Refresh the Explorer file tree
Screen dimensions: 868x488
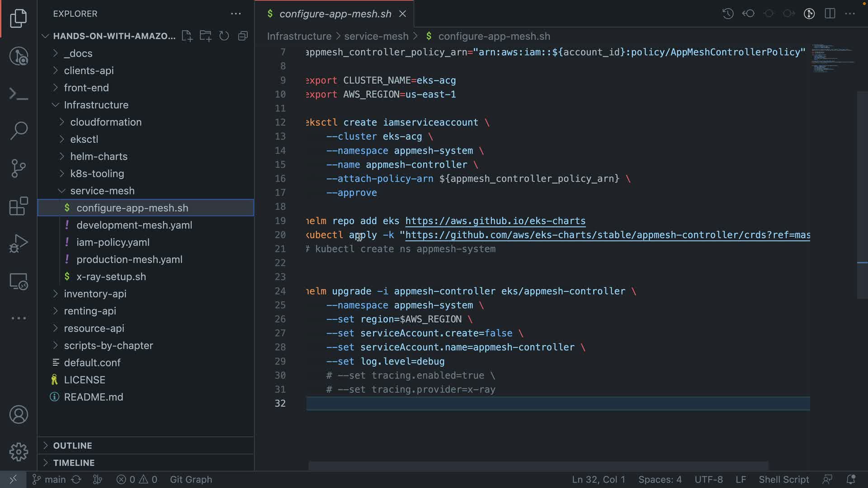point(224,36)
